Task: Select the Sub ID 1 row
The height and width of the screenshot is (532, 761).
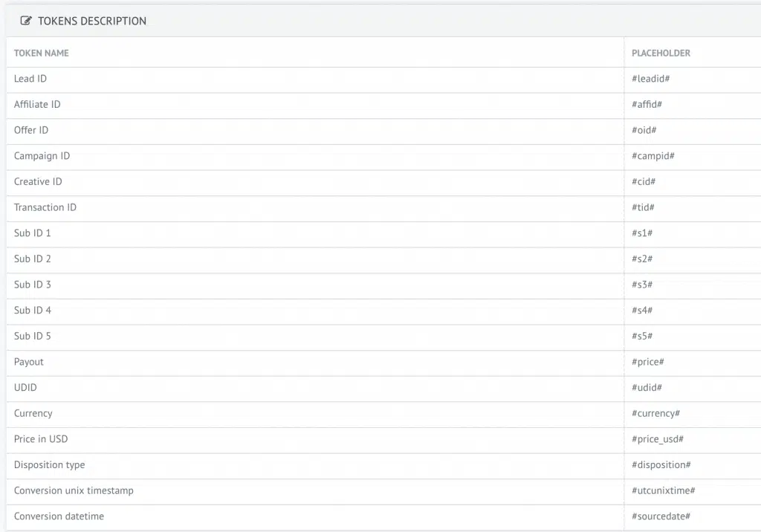Action: coord(33,233)
